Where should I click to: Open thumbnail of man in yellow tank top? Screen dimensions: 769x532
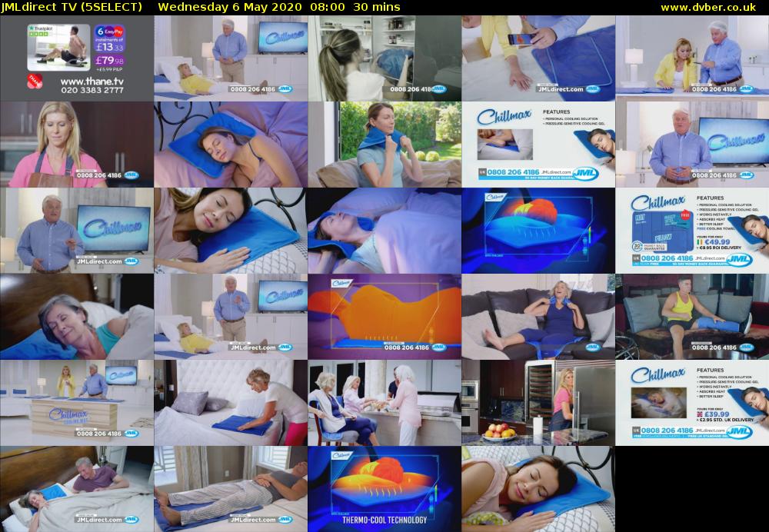pos(692,317)
